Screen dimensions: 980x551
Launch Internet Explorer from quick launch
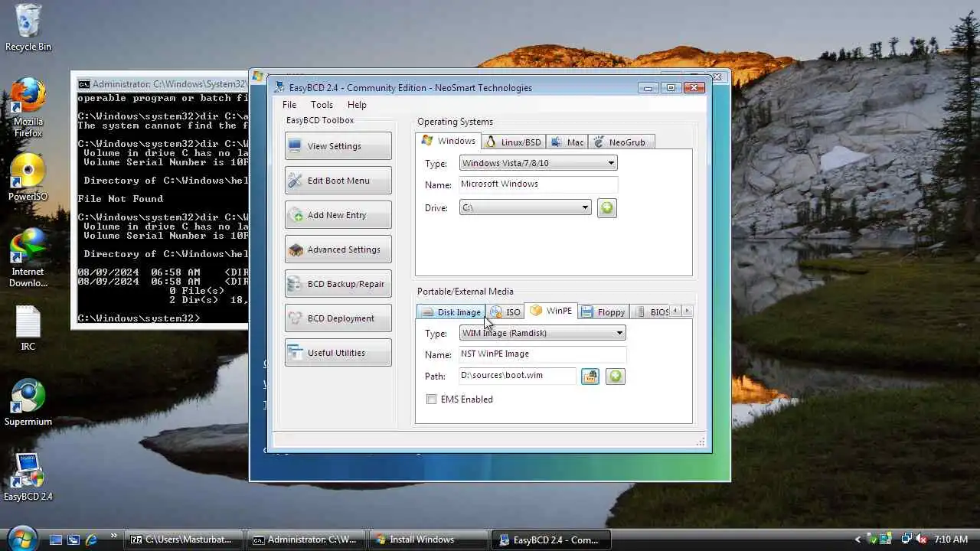92,540
